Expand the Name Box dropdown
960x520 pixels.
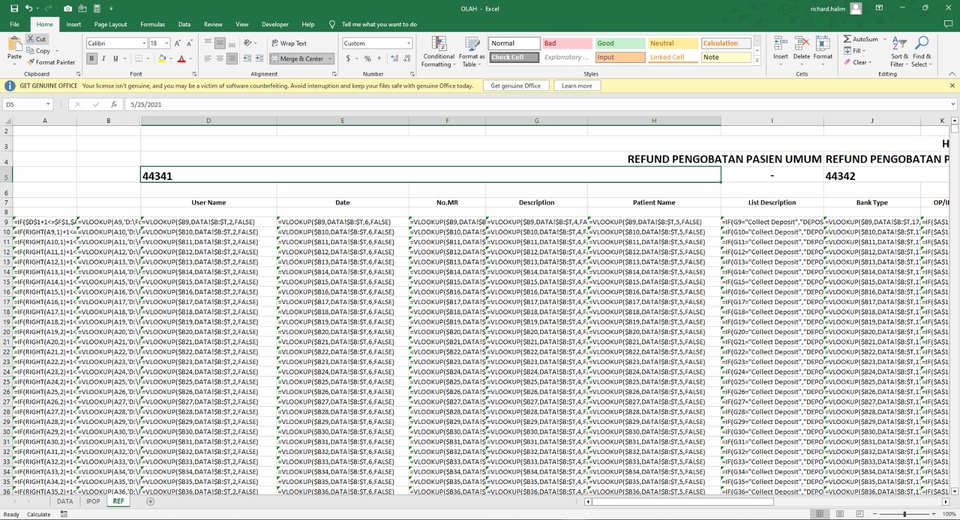click(48, 105)
